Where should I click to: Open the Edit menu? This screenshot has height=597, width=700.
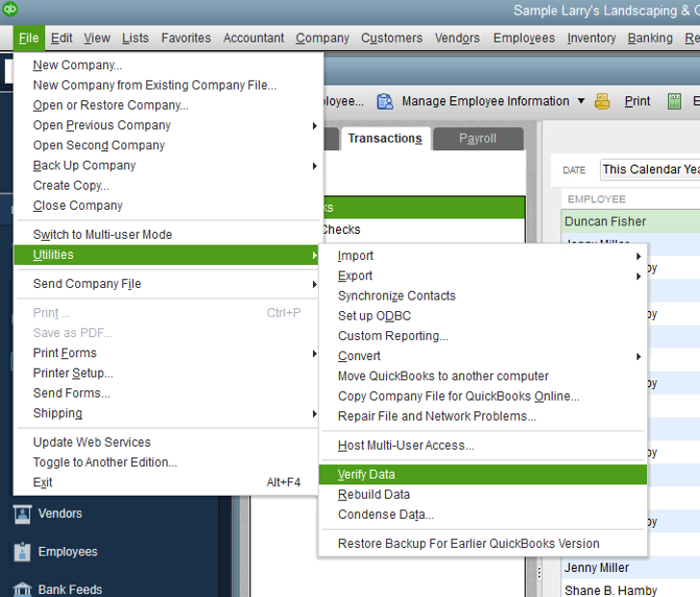pos(62,39)
